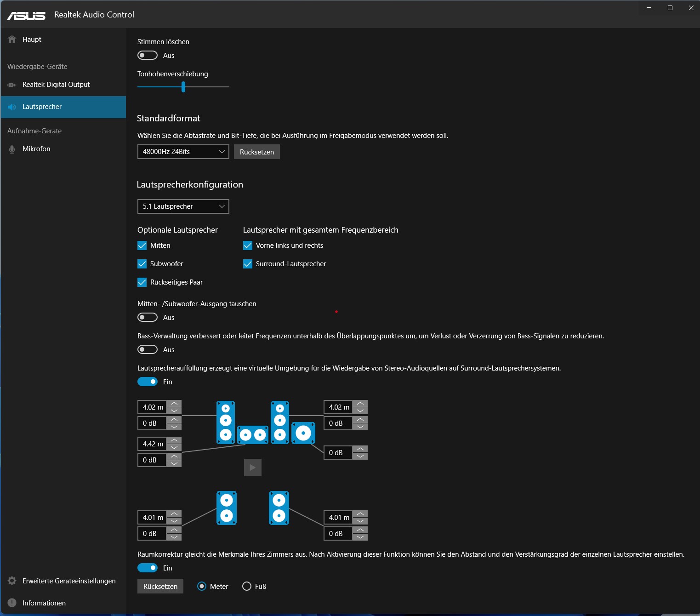
Task: Enable the Bass-Verwaltung switch
Action: [x=148, y=349]
